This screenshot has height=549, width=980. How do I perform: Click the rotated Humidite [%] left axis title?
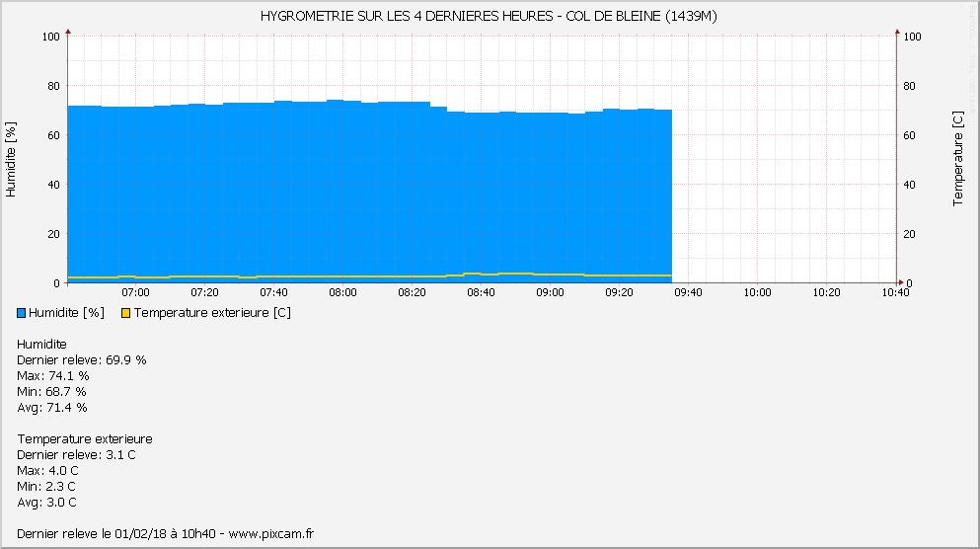pos(11,160)
